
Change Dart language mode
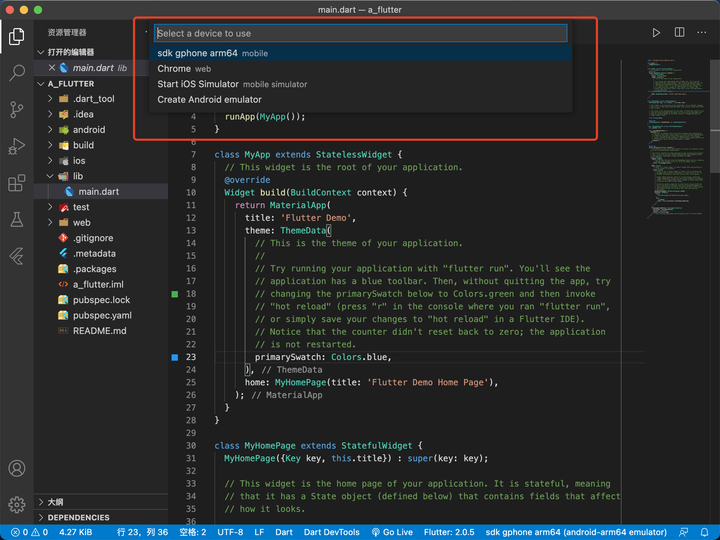point(284,532)
